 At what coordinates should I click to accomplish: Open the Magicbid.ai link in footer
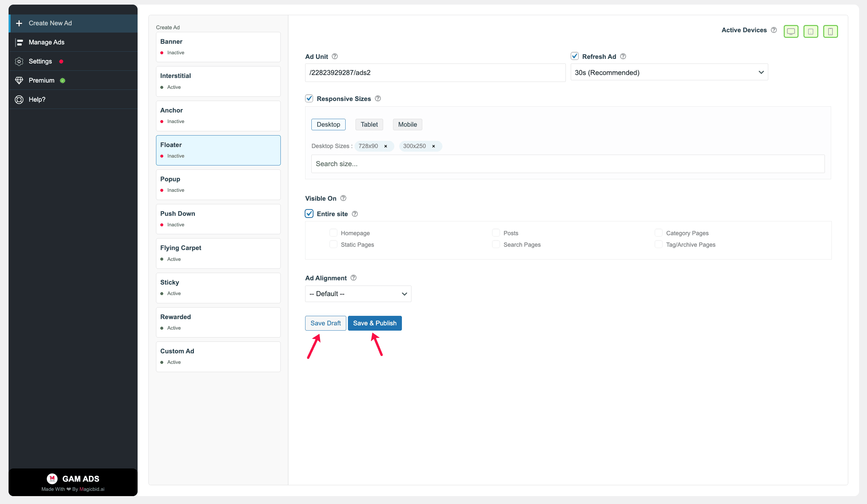coord(92,489)
